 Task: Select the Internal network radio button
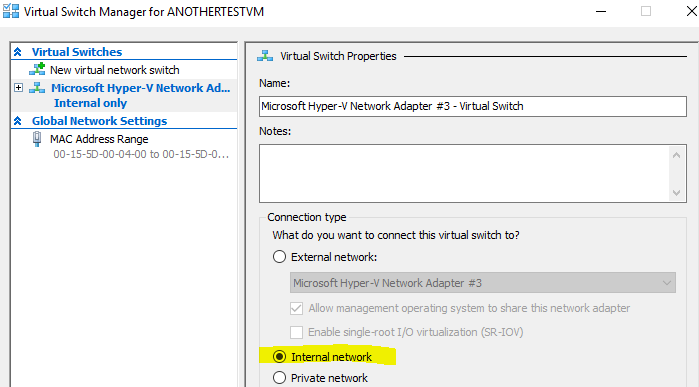280,357
